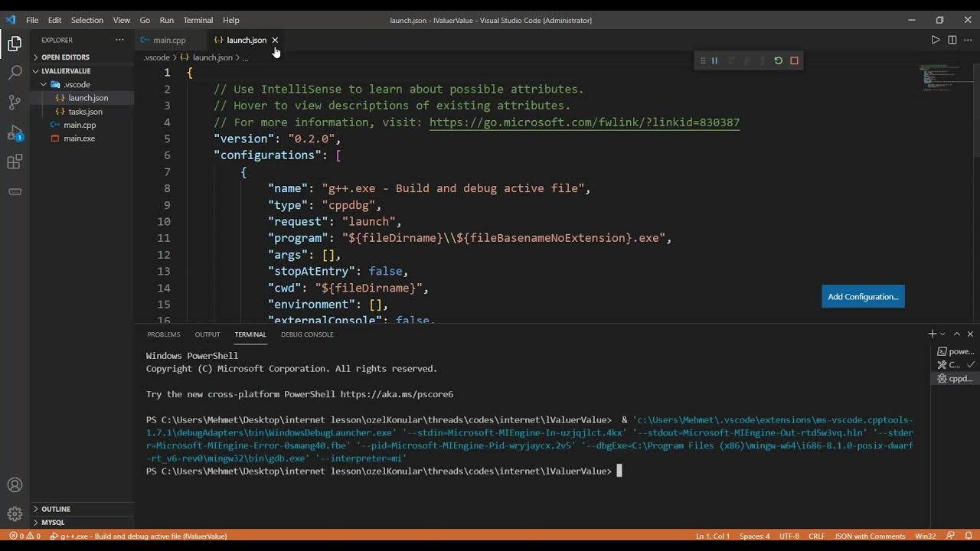
Task: Expand the MySQL section
Action: (83, 522)
